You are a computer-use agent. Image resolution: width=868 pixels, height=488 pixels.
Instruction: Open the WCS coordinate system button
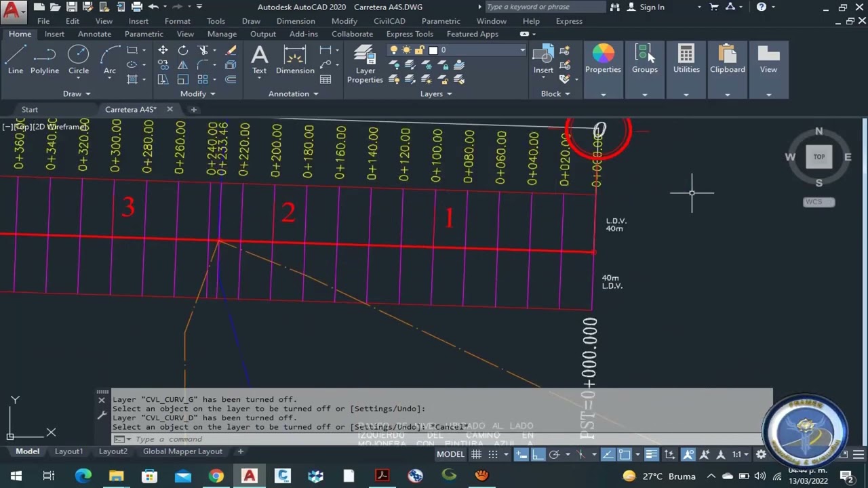[819, 202]
